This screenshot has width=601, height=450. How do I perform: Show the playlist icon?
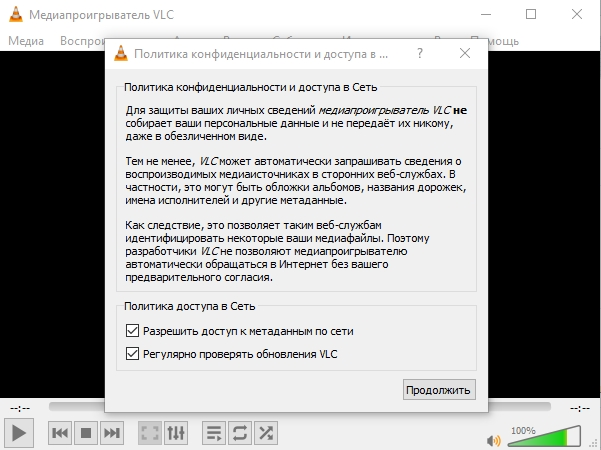pos(213,433)
